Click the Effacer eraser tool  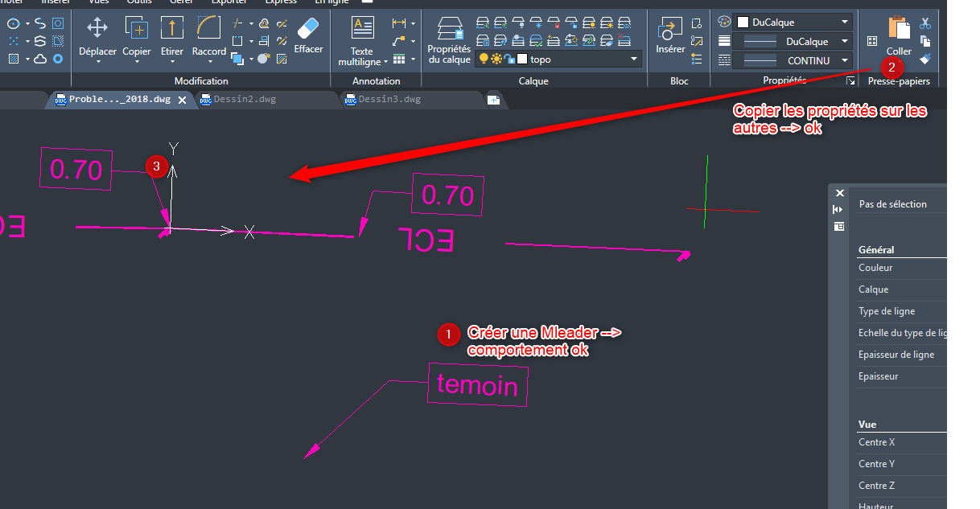tap(308, 36)
